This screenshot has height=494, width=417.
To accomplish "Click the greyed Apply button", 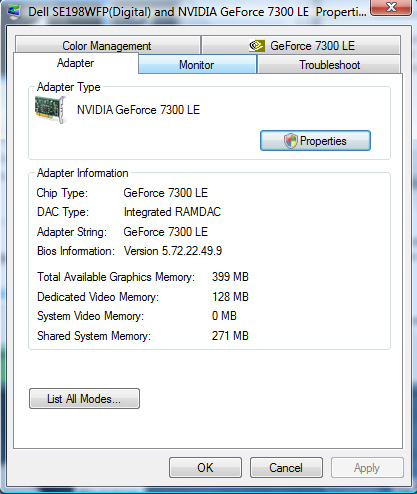I will coord(367,467).
